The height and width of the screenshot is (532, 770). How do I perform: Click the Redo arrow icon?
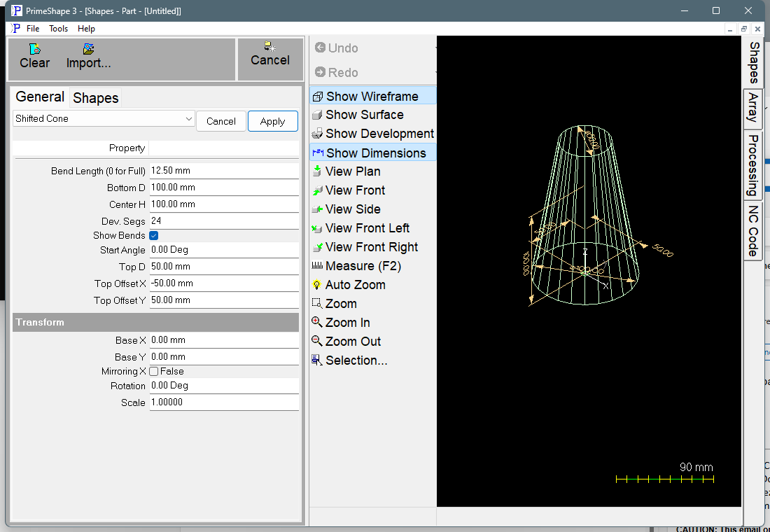click(320, 72)
